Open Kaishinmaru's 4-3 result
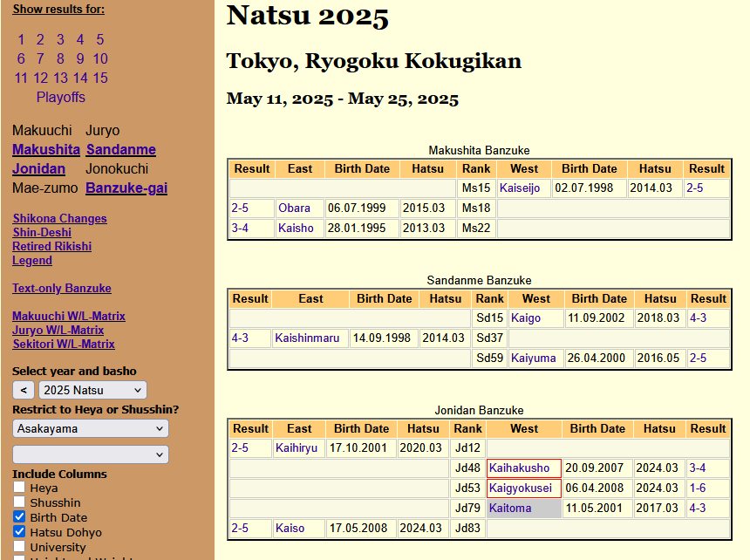 [240, 338]
